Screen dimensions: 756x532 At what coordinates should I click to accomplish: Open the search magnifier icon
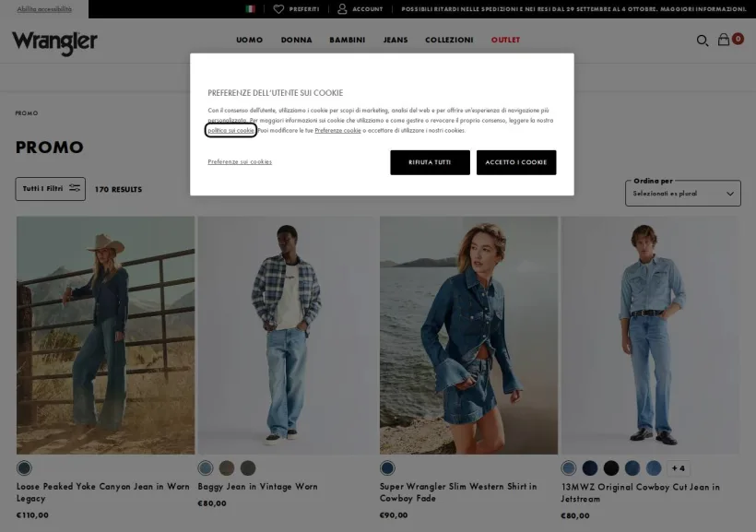click(x=702, y=41)
